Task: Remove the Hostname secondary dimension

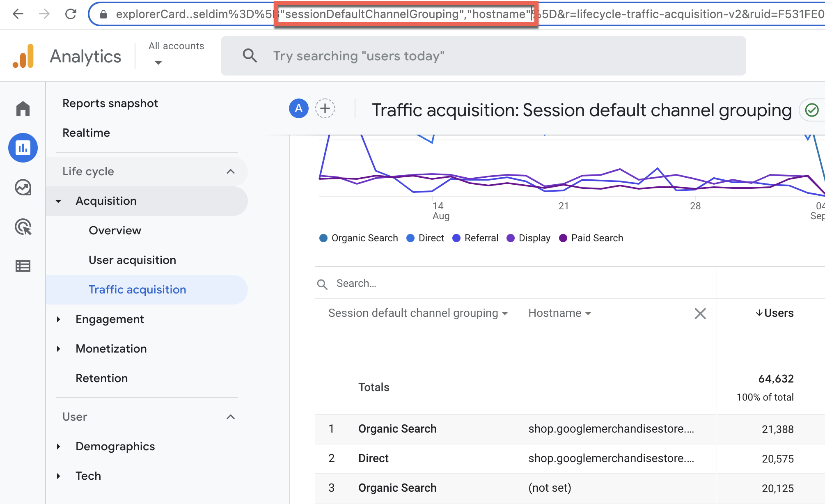Action: (x=700, y=314)
